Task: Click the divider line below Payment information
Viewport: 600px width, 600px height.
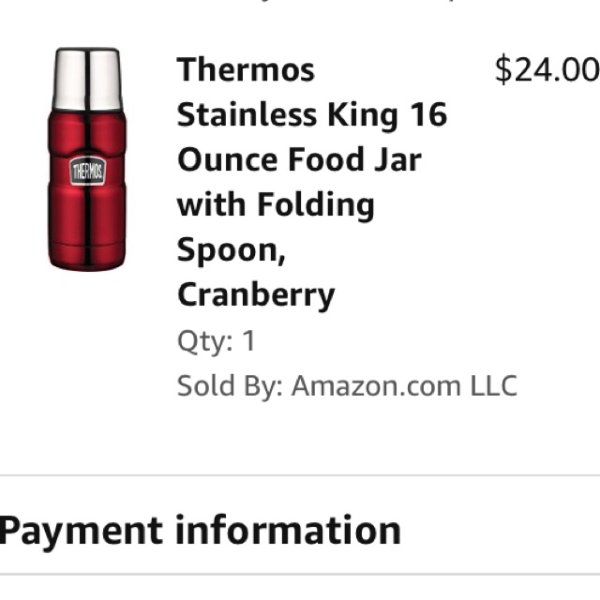Action: tap(300, 574)
